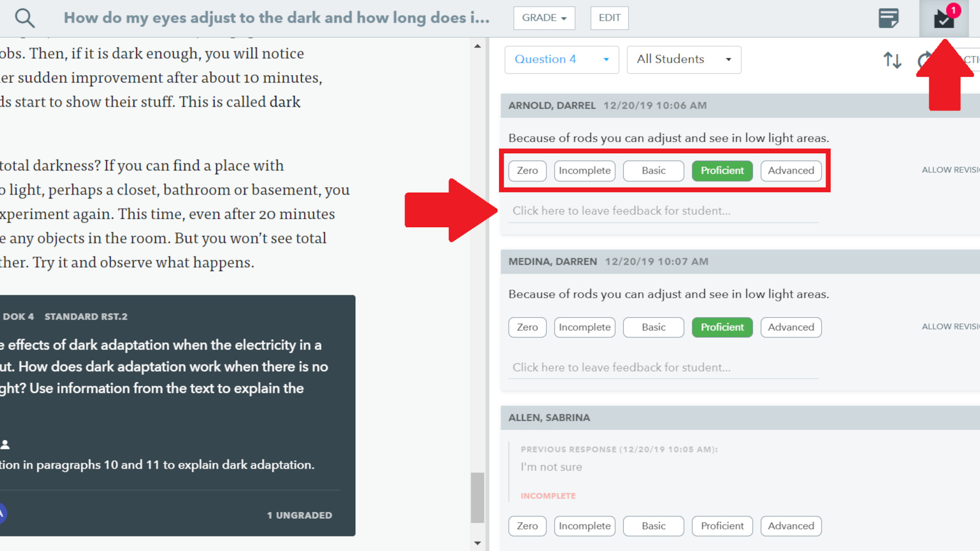This screenshot has width=980, height=551.
Task: Click the EDIT button in toolbar
Action: click(608, 17)
